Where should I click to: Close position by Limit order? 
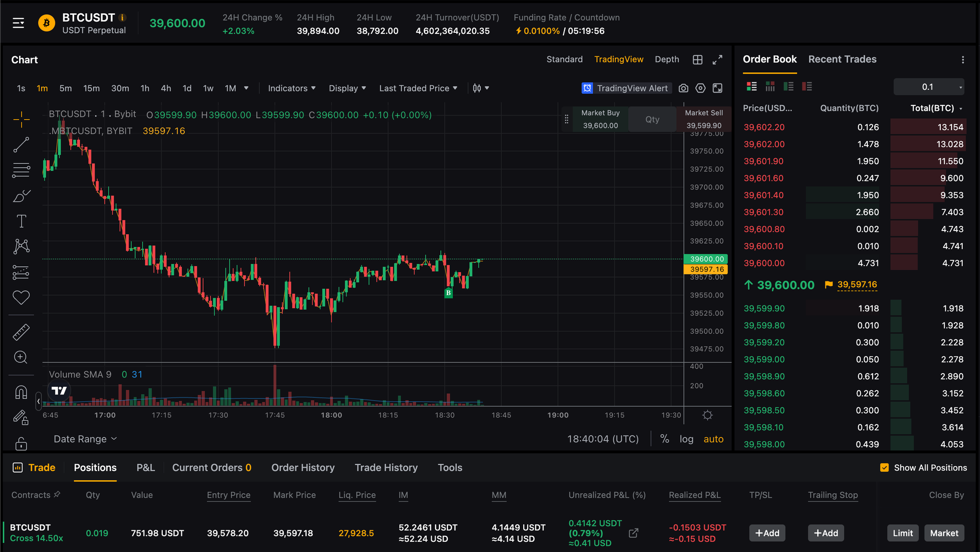903,533
